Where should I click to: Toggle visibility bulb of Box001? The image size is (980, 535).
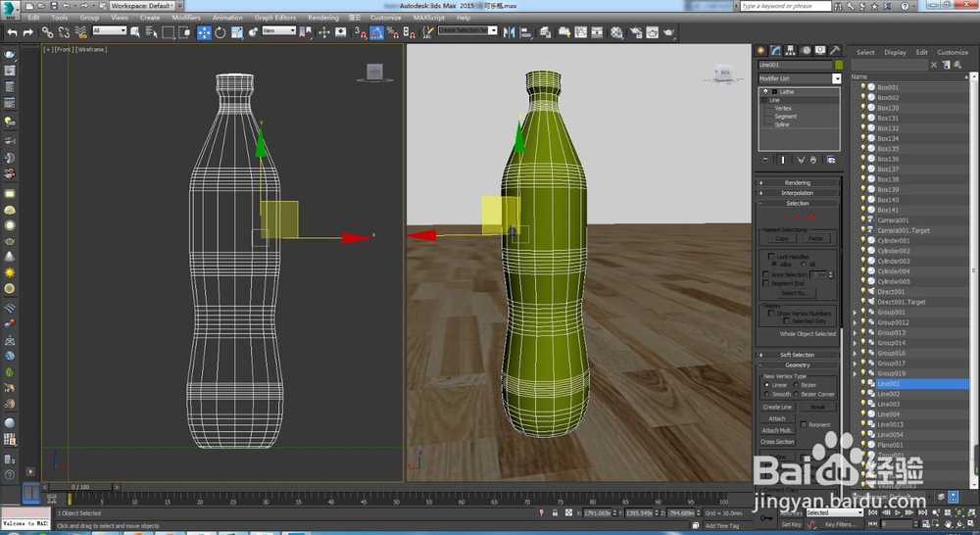click(863, 87)
